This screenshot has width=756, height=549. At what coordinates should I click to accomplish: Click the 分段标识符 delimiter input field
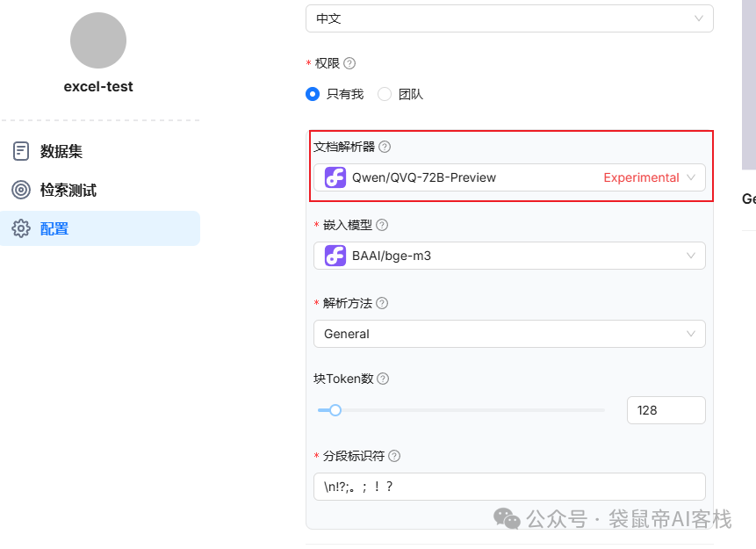(x=509, y=487)
